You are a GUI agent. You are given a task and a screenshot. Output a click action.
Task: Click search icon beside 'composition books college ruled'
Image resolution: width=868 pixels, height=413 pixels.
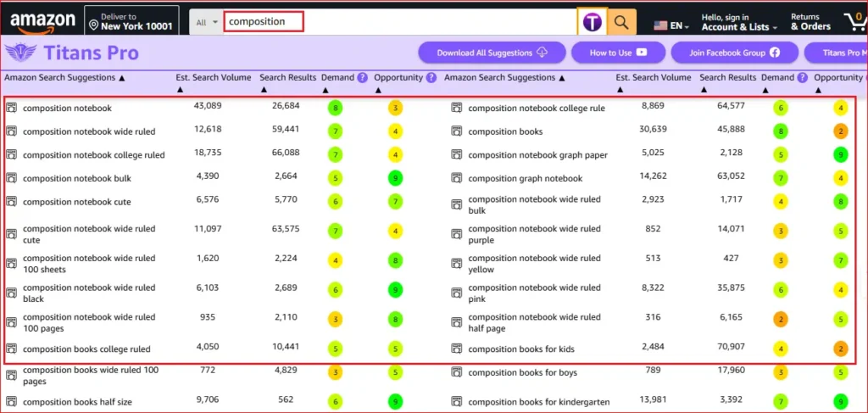point(12,349)
